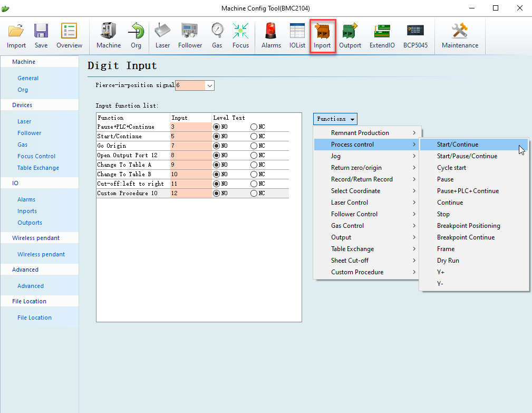Choose Breakpoint Positioning from the submenu

click(474, 226)
